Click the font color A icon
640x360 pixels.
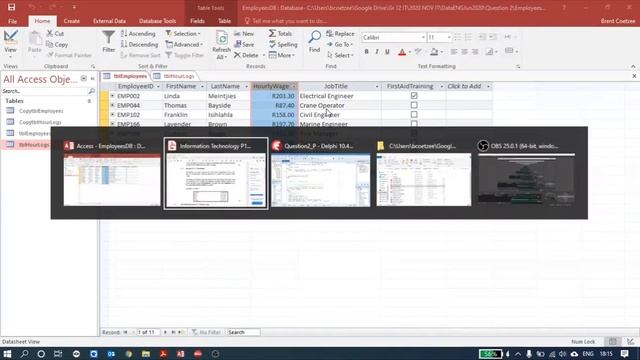pos(402,52)
